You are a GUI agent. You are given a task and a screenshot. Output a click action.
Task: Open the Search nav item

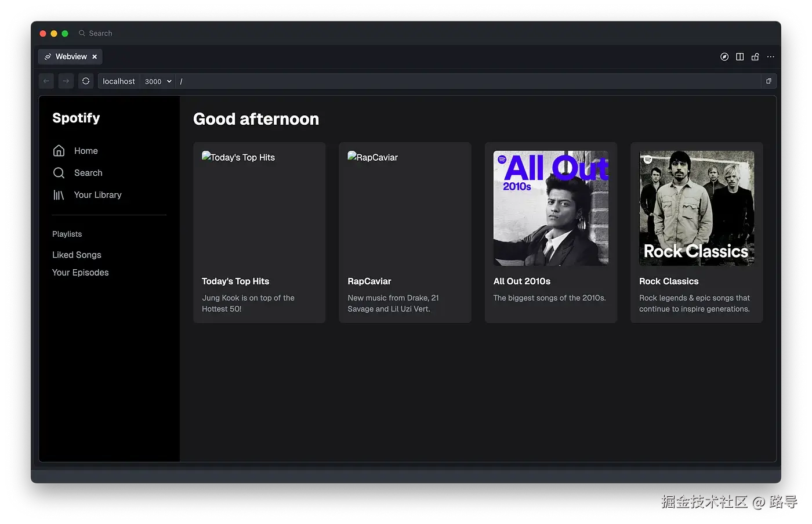pos(88,173)
